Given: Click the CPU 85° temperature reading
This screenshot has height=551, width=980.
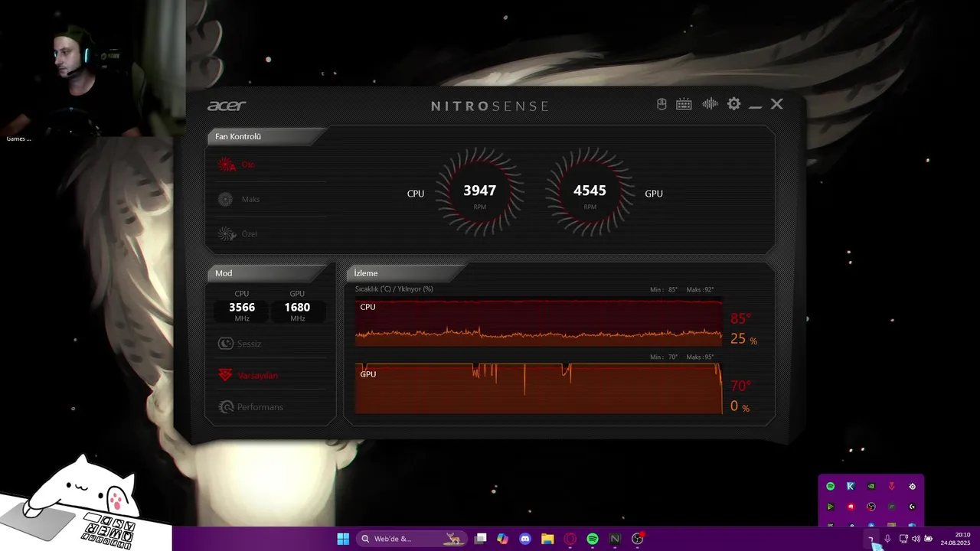Looking at the screenshot, I should [x=740, y=318].
